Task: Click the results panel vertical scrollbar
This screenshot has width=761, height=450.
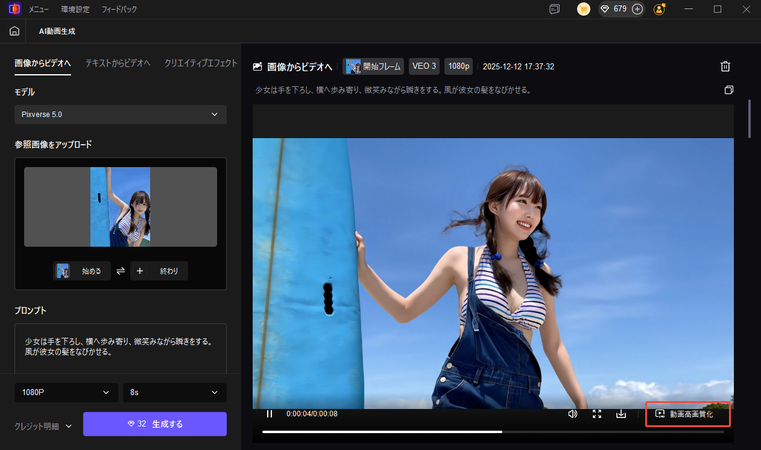Action: click(749, 119)
